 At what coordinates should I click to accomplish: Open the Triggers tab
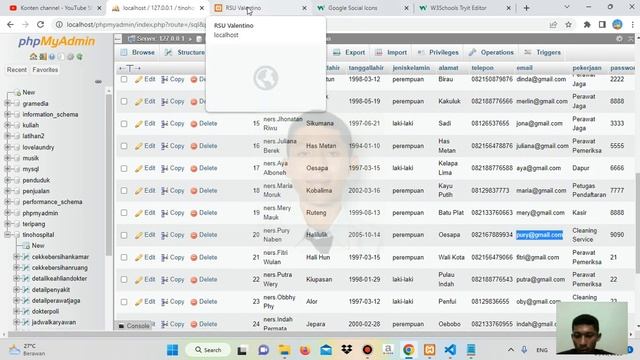tap(542, 52)
